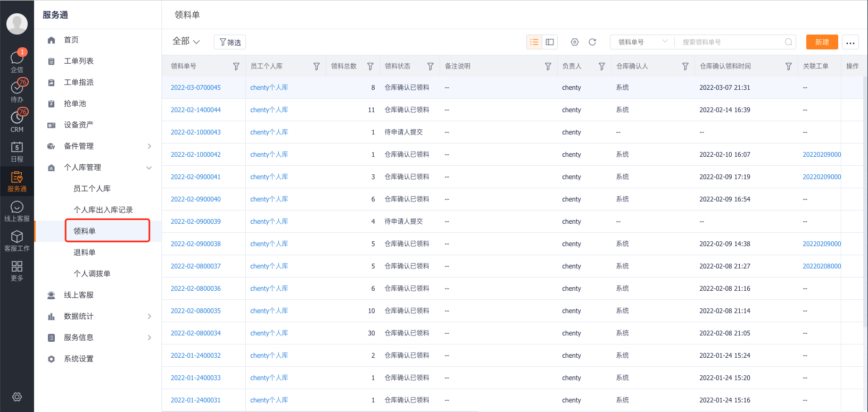Viewport: 868px width, 412px height.
Task: Open CRM module icon
Action: pyautogui.click(x=17, y=120)
